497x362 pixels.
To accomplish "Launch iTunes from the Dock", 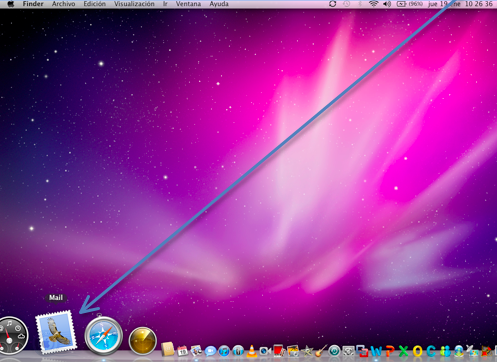I will [x=224, y=351].
